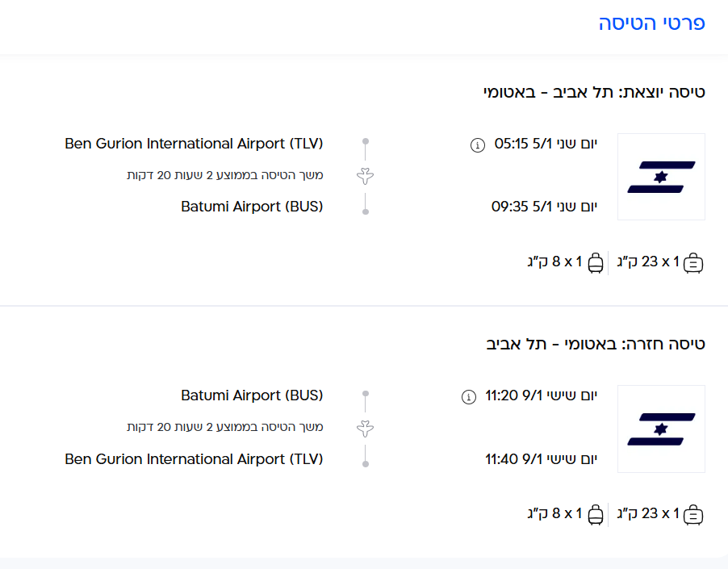The height and width of the screenshot is (569, 728).
Task: Select return Batumi Airport (BUS) departure text
Action: click(252, 395)
